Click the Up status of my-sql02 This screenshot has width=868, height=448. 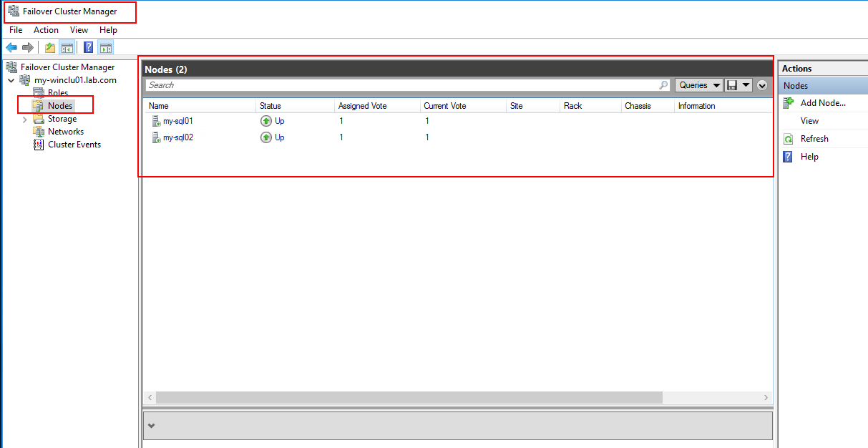coord(273,137)
